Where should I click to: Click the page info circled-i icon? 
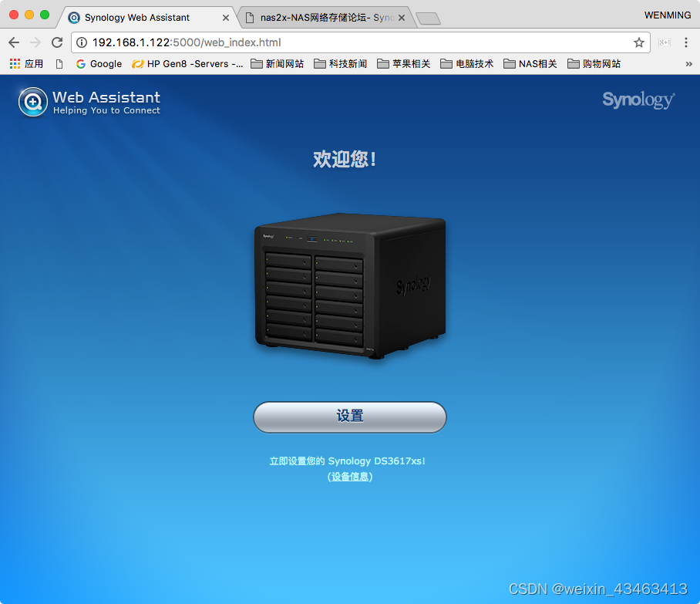click(x=80, y=43)
